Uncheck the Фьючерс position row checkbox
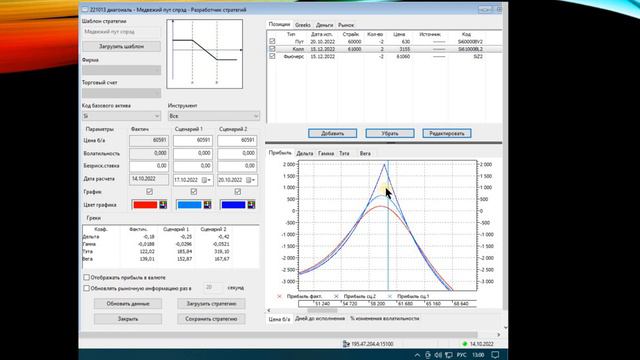640x360 pixels. pyautogui.click(x=272, y=56)
